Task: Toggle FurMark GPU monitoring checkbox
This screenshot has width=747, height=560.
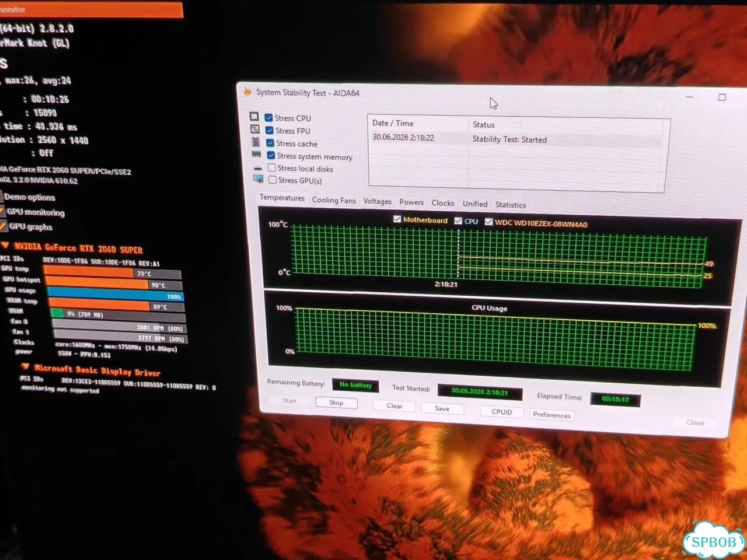Action: 2,211
